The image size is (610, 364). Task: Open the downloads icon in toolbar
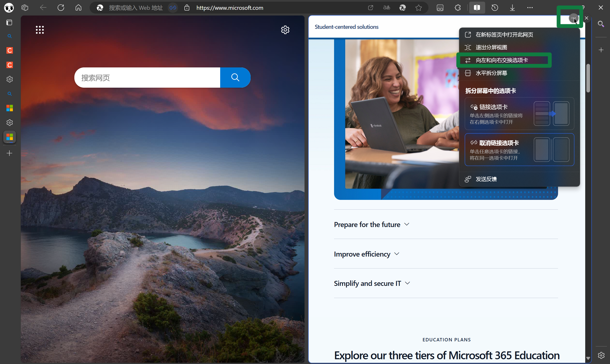click(512, 8)
